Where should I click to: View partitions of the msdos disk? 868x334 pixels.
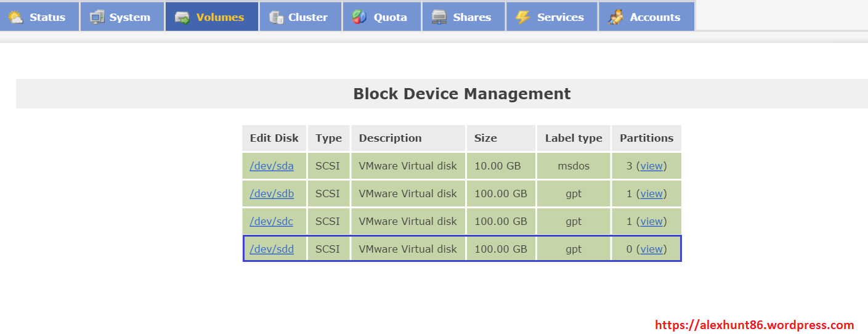[x=651, y=166]
